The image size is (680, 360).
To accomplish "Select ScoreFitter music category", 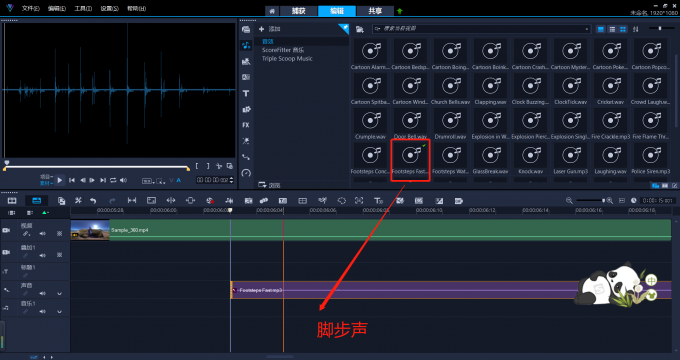I will [283, 50].
